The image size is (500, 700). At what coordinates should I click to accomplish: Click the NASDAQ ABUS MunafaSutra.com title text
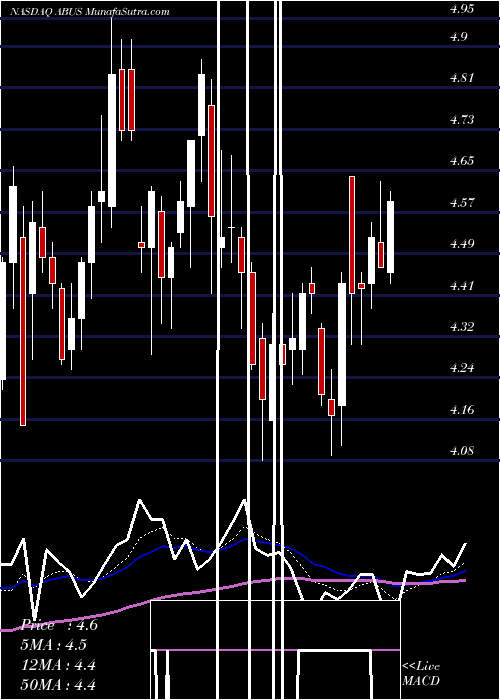pos(89,12)
